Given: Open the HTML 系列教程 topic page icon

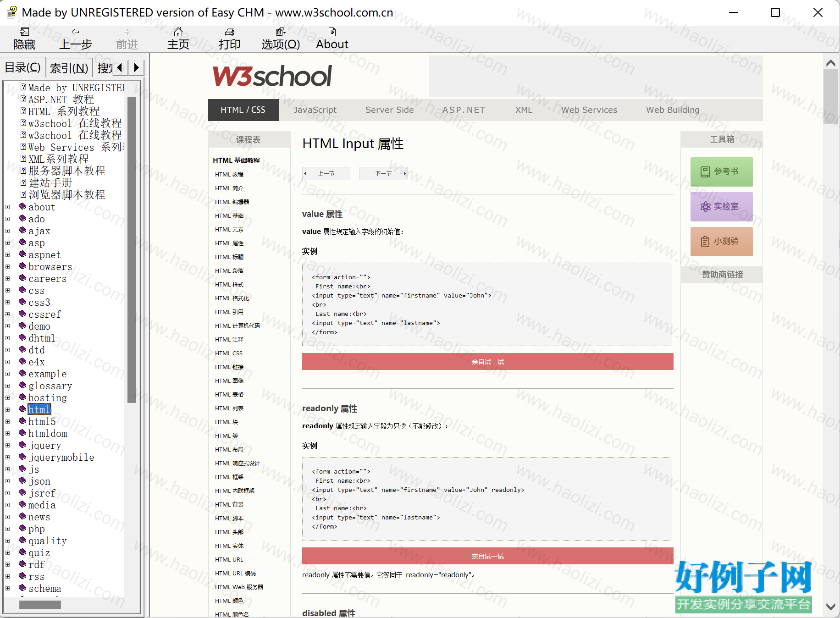Looking at the screenshot, I should [23, 111].
